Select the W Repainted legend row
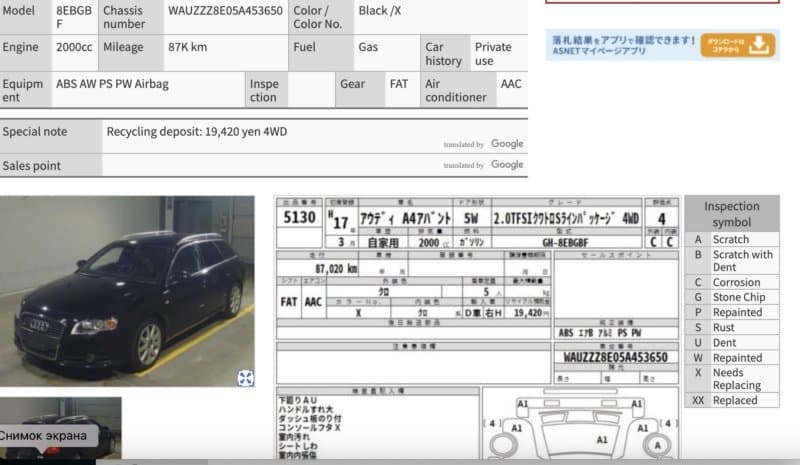The width and height of the screenshot is (800, 465). click(x=732, y=358)
